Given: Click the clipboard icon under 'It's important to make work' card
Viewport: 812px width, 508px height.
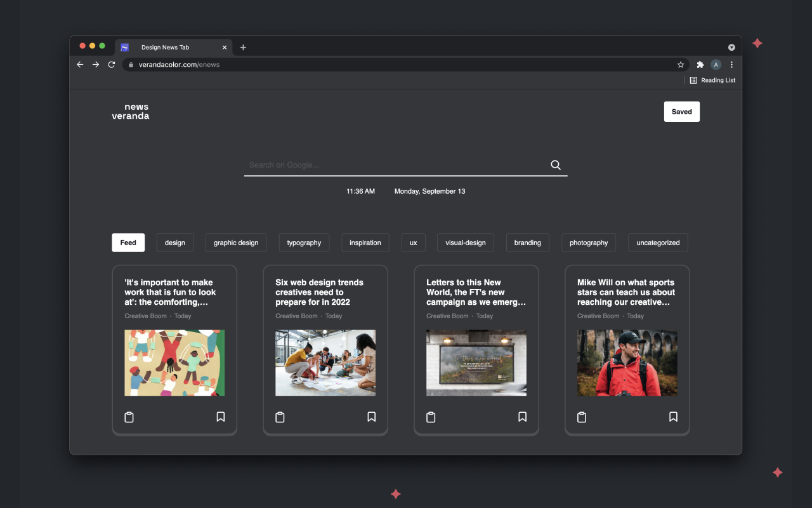Looking at the screenshot, I should (x=129, y=417).
